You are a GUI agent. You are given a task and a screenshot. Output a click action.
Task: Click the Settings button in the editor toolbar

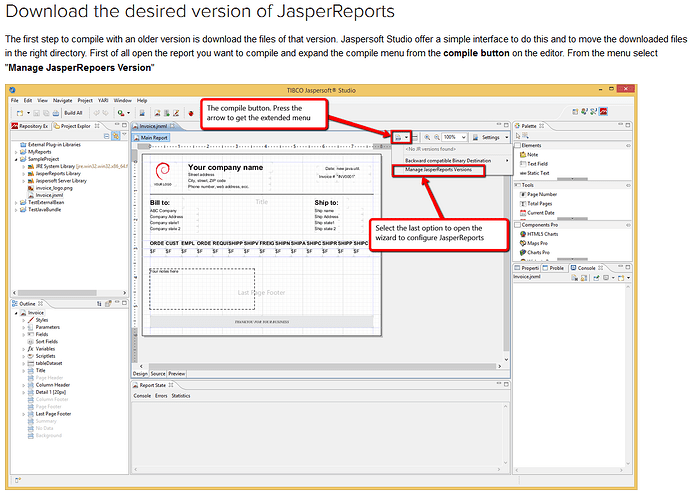click(x=487, y=137)
